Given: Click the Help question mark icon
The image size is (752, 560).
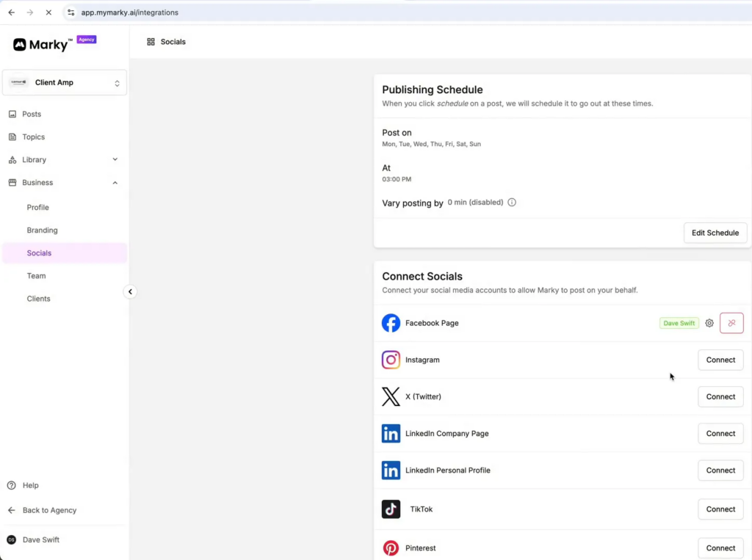Looking at the screenshot, I should click(12, 485).
